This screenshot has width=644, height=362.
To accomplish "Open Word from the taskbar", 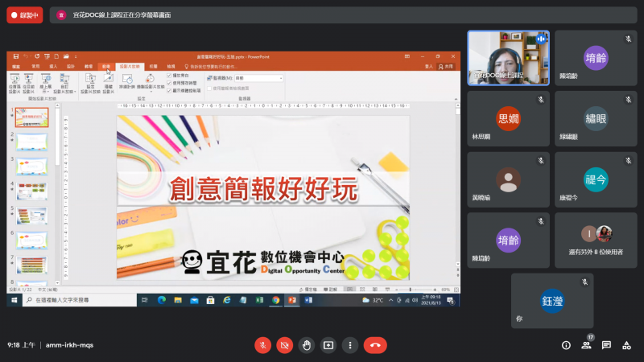I will click(308, 300).
